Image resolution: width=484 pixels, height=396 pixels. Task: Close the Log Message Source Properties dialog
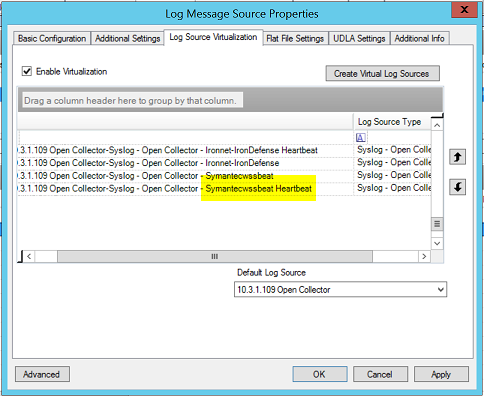coord(464,10)
